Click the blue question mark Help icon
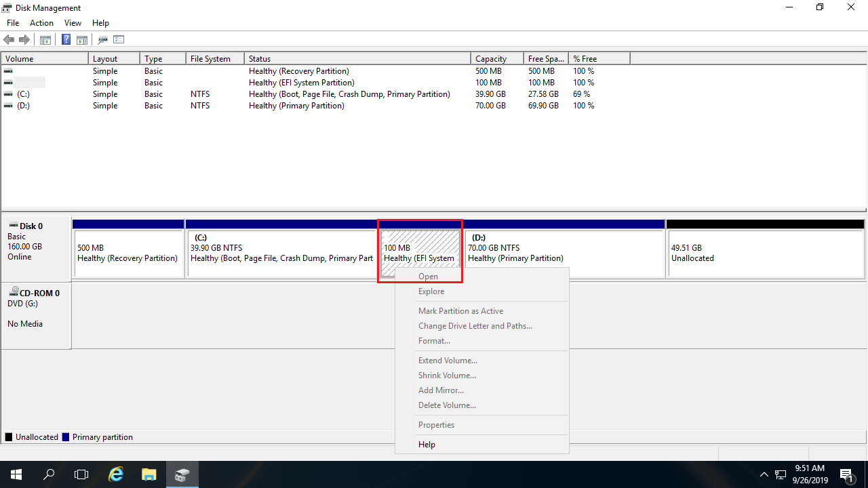Screen dimensions: 868x488 [x=66, y=40]
